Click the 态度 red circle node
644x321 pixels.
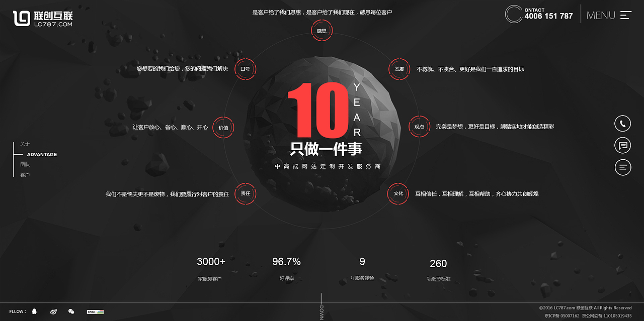[399, 69]
